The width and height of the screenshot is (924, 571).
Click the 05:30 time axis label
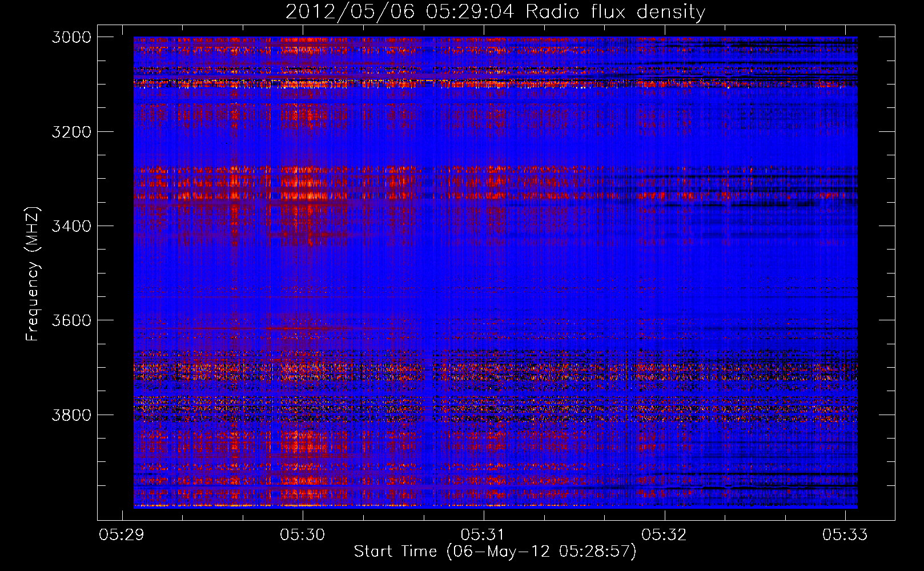[x=303, y=534]
